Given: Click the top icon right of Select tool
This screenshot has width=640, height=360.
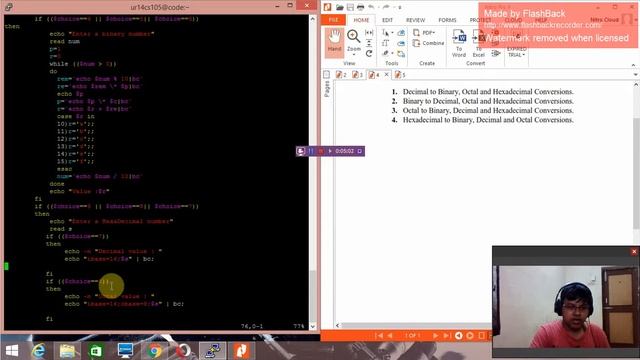Looking at the screenshot, I should pyautogui.click(x=401, y=33).
